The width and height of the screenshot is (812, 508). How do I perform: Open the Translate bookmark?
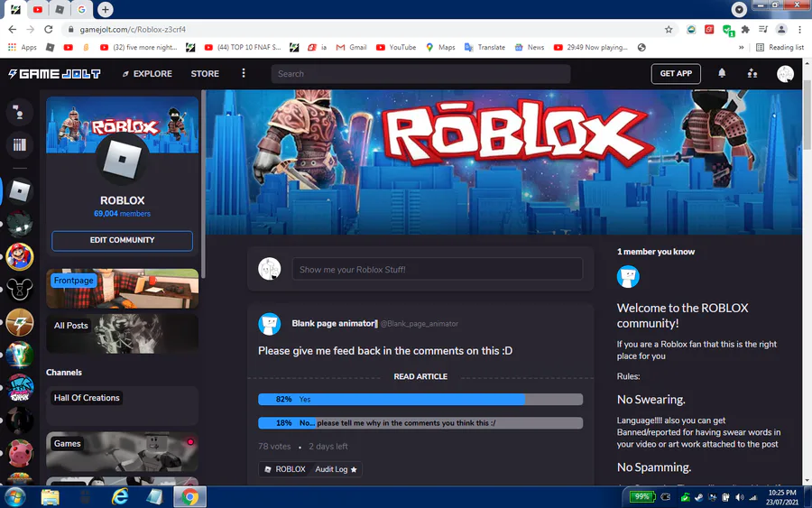[x=484, y=47]
